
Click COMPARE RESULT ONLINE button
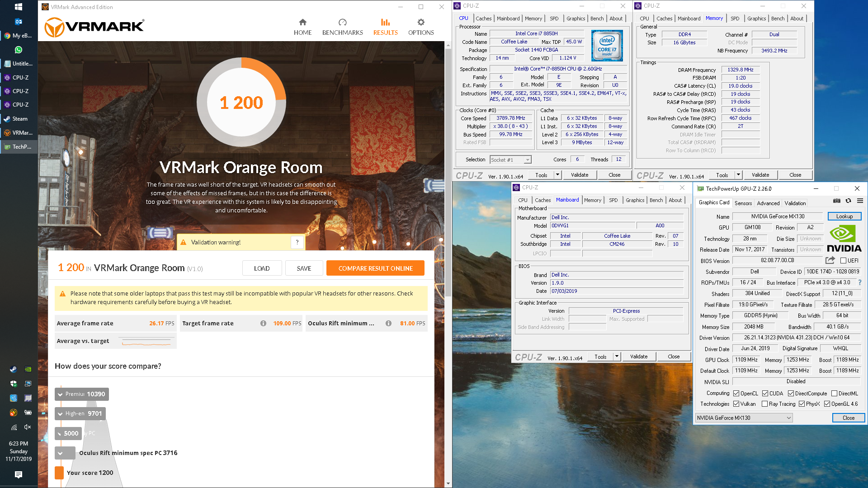point(375,268)
